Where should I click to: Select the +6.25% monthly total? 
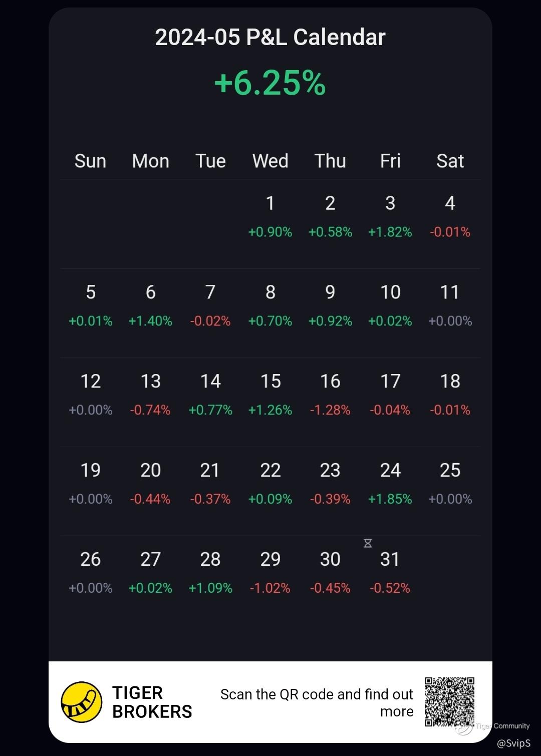tap(270, 83)
